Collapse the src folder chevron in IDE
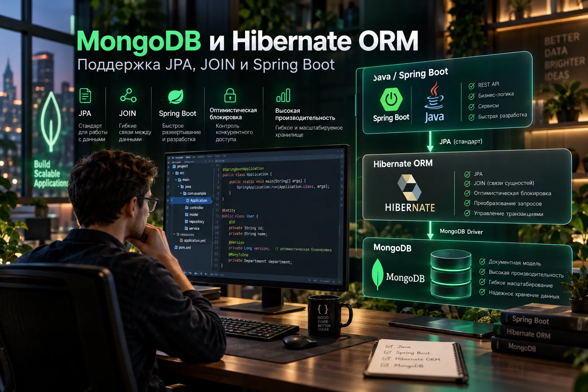 (173, 173)
